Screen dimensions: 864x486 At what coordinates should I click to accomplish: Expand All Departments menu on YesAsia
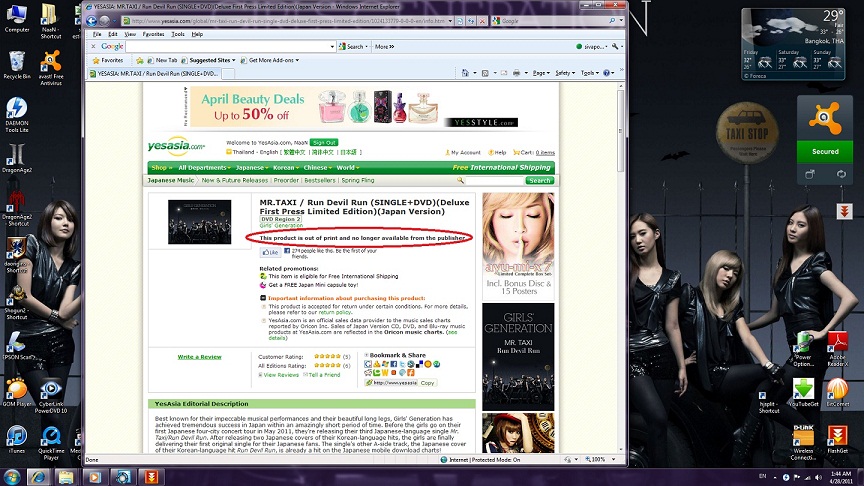204,168
